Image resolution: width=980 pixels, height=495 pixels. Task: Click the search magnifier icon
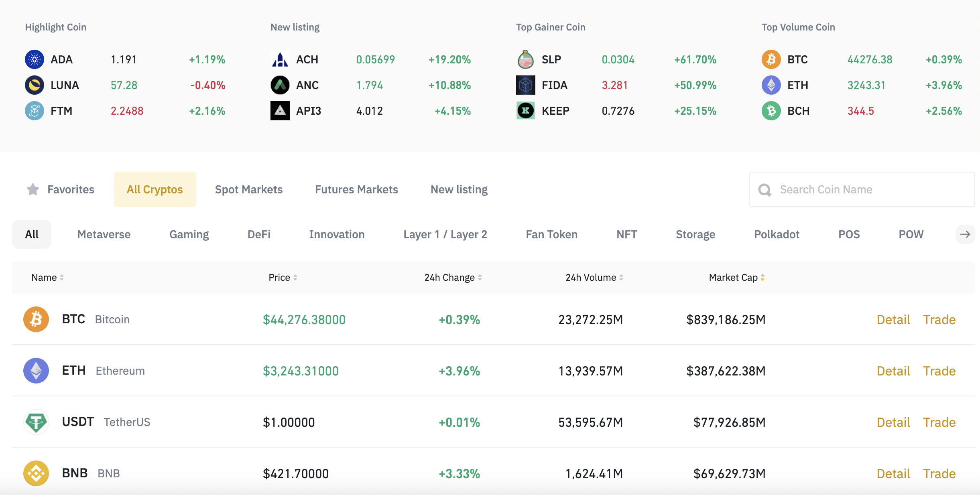[x=765, y=190]
